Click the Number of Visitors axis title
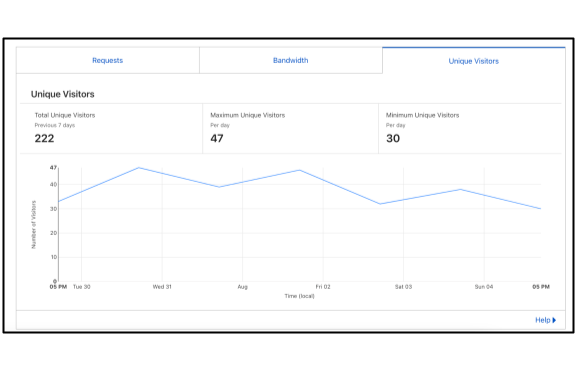The height and width of the screenshot is (384, 576). pos(34,225)
